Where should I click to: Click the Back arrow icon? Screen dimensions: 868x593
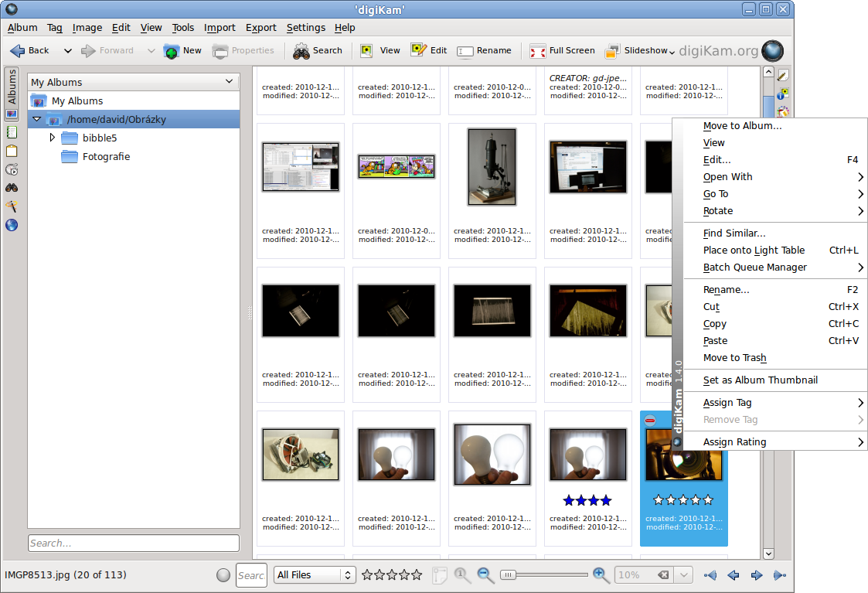point(18,50)
